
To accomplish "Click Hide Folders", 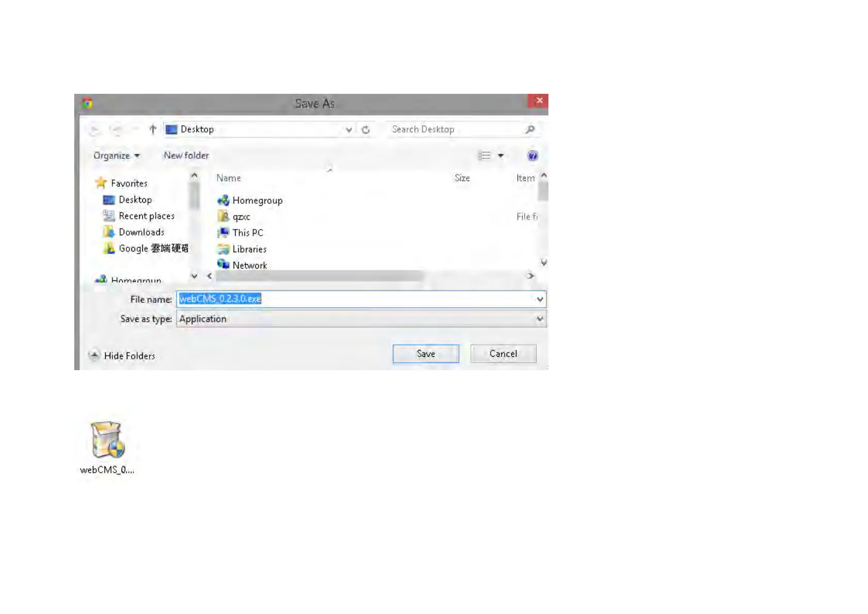I will [x=129, y=356].
